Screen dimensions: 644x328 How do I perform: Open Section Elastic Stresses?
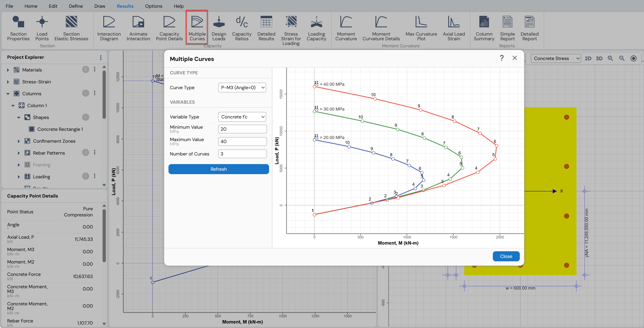(x=71, y=28)
